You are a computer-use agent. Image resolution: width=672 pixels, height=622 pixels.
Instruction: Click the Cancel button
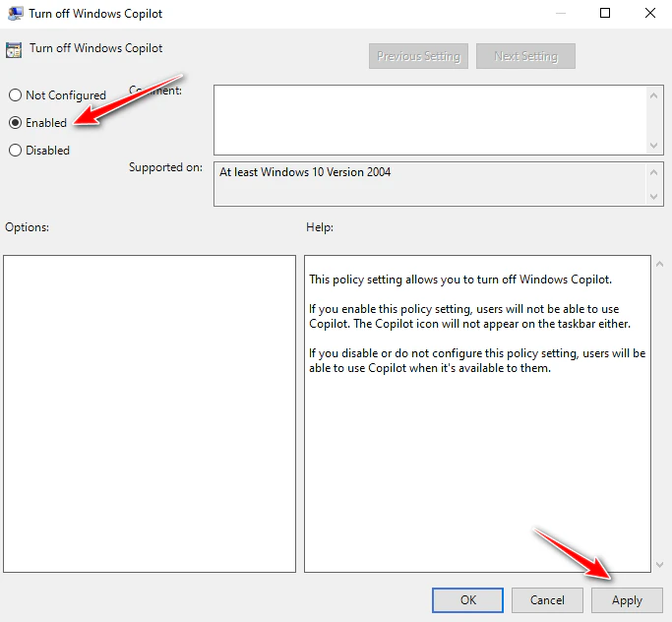point(547,599)
